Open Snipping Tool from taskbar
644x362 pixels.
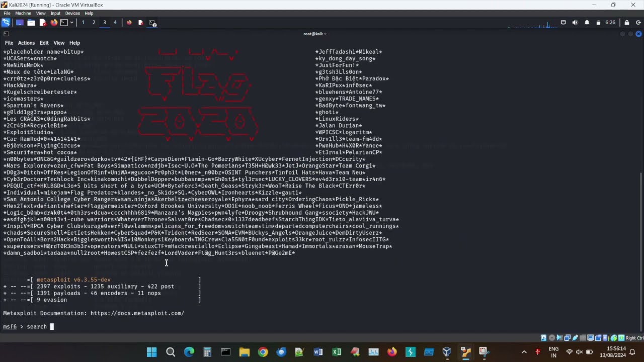point(484,352)
